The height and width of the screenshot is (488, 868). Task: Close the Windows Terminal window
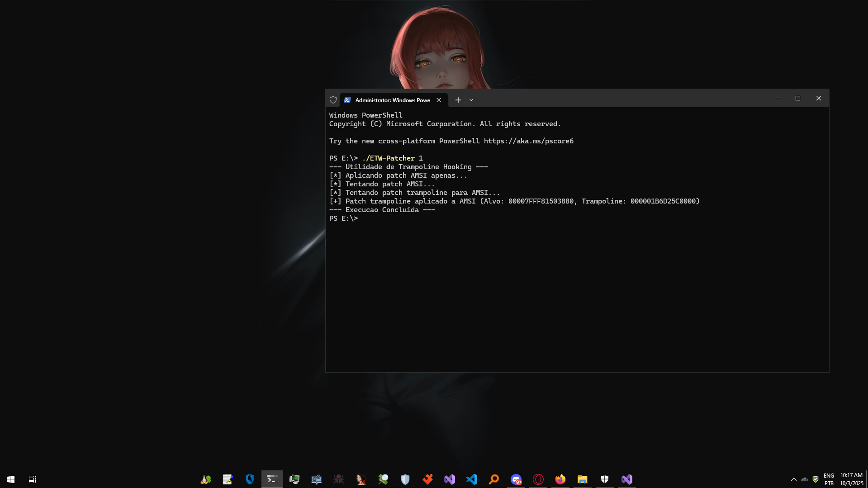[819, 98]
